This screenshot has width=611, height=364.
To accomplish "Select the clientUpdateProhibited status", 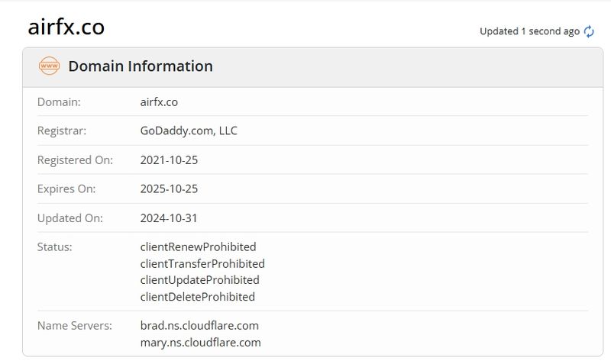I will (x=199, y=280).
